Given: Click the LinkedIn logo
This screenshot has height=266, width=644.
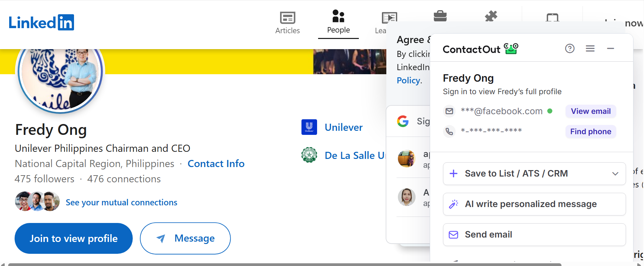Looking at the screenshot, I should pos(41,22).
